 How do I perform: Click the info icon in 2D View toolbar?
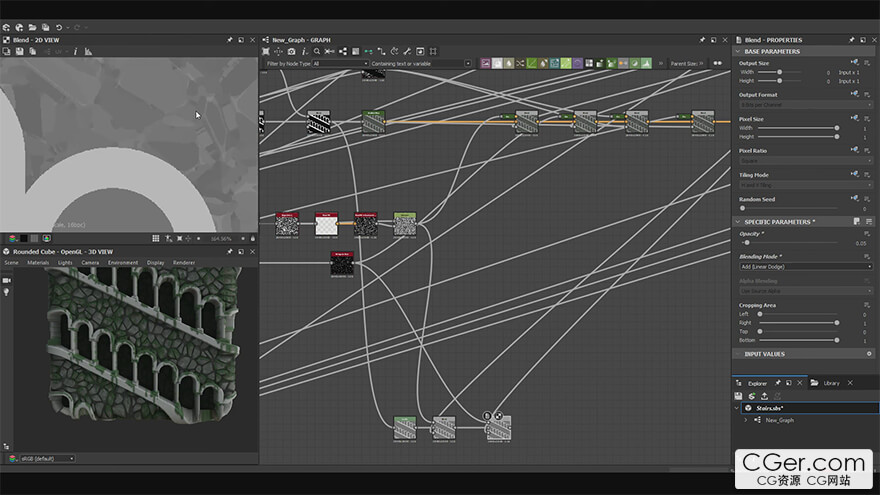[x=75, y=51]
